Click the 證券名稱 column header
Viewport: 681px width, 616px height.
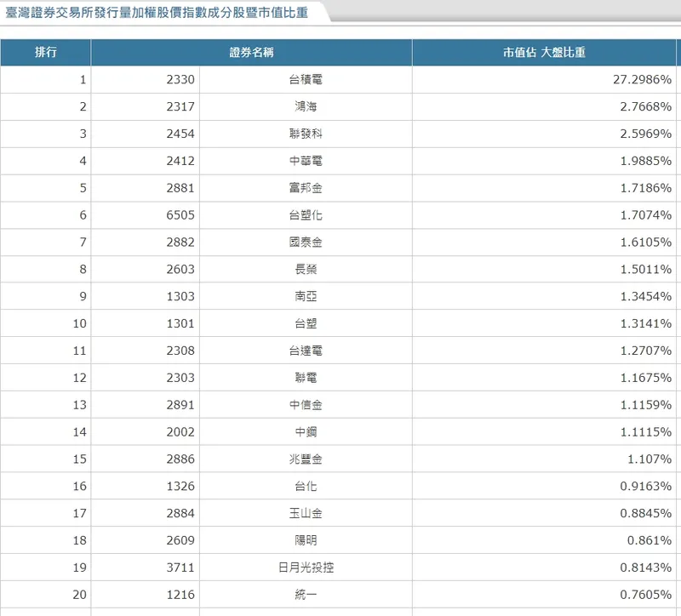251,53
